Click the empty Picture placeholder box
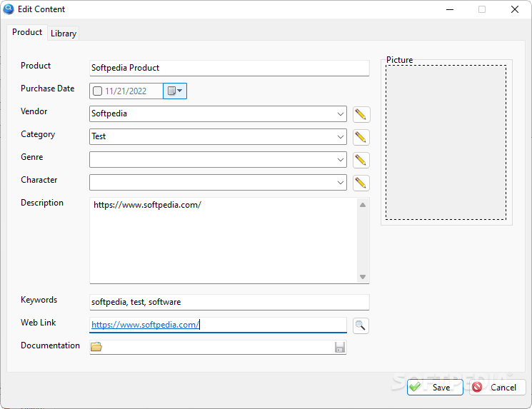The image size is (532, 409). pos(446,142)
